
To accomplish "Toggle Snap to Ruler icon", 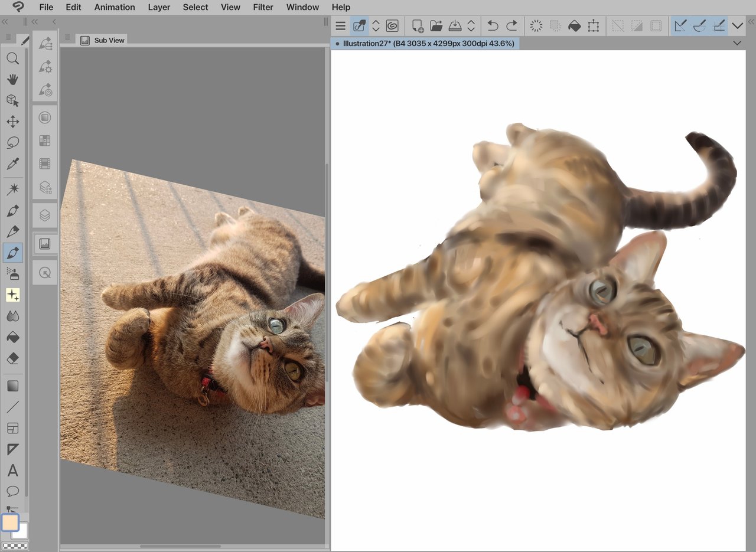I will [x=680, y=26].
